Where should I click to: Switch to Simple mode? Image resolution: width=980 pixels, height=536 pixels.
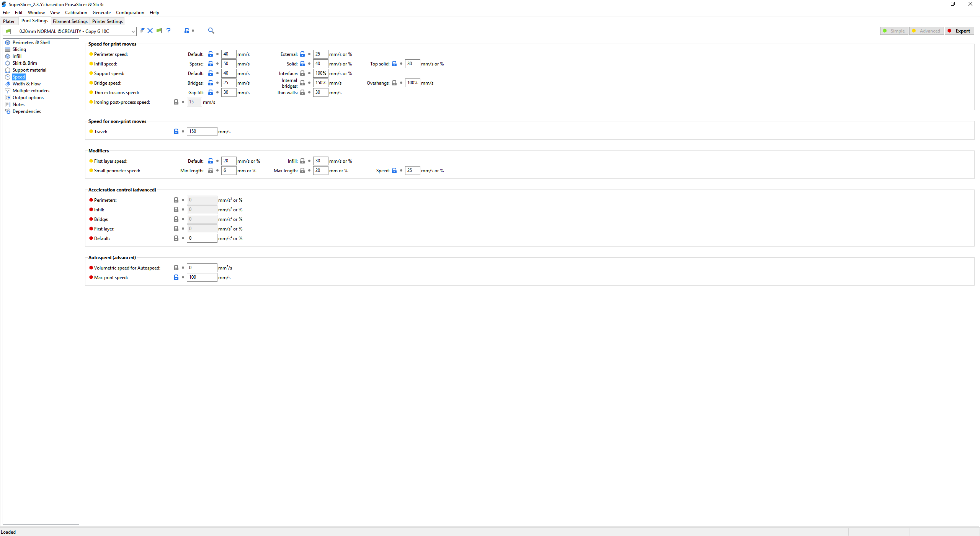[894, 31]
